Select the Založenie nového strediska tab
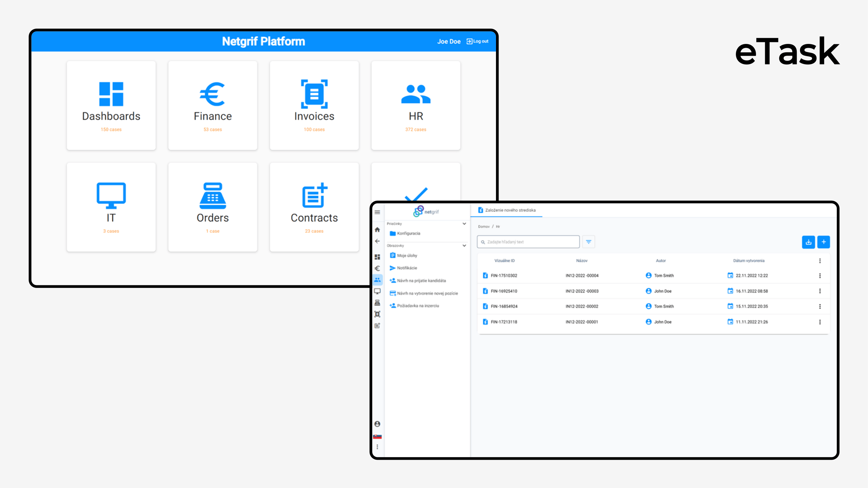 pyautogui.click(x=507, y=210)
